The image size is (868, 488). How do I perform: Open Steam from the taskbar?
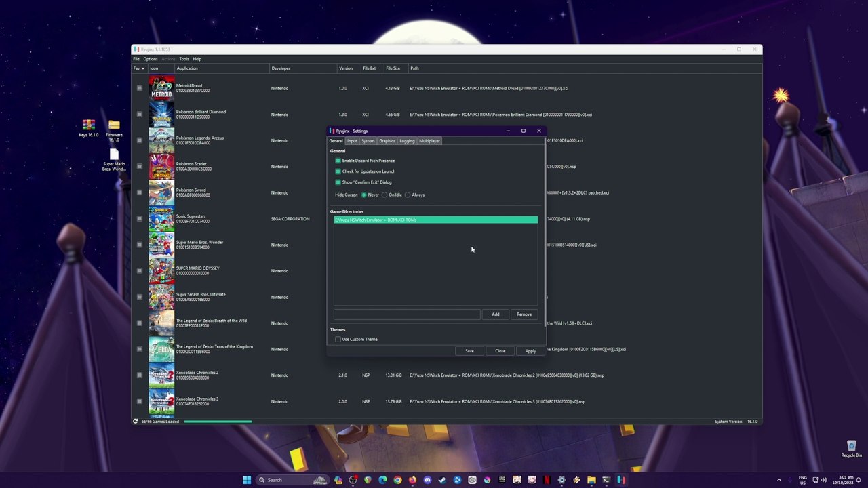tap(442, 480)
